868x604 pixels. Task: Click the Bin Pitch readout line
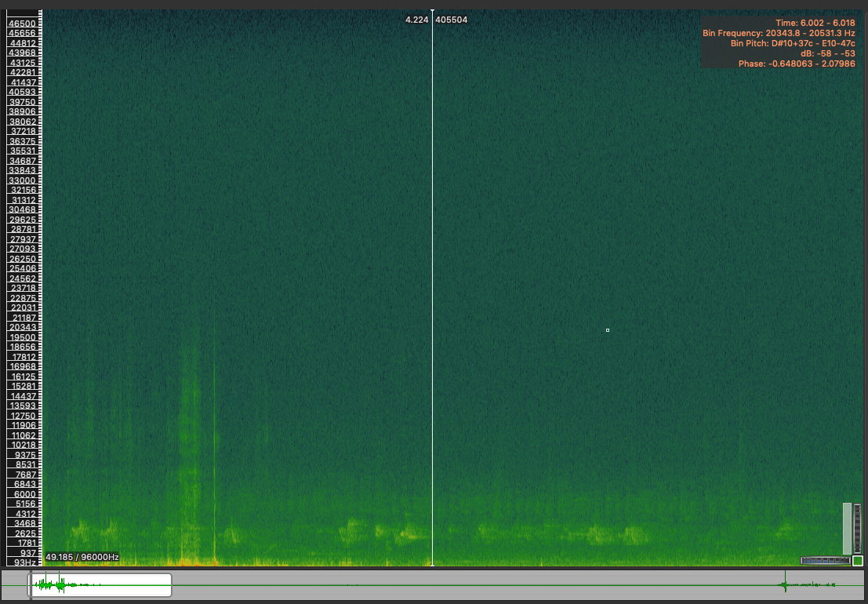(793, 43)
